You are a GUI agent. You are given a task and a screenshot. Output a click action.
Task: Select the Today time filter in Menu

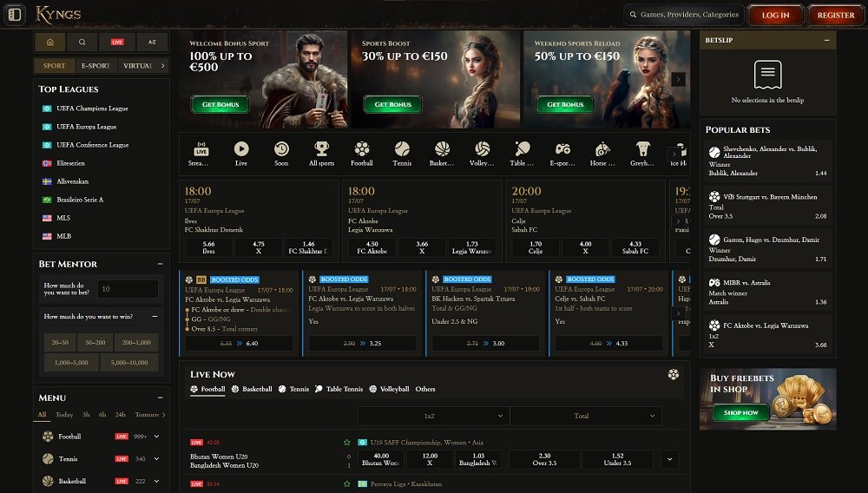point(64,414)
